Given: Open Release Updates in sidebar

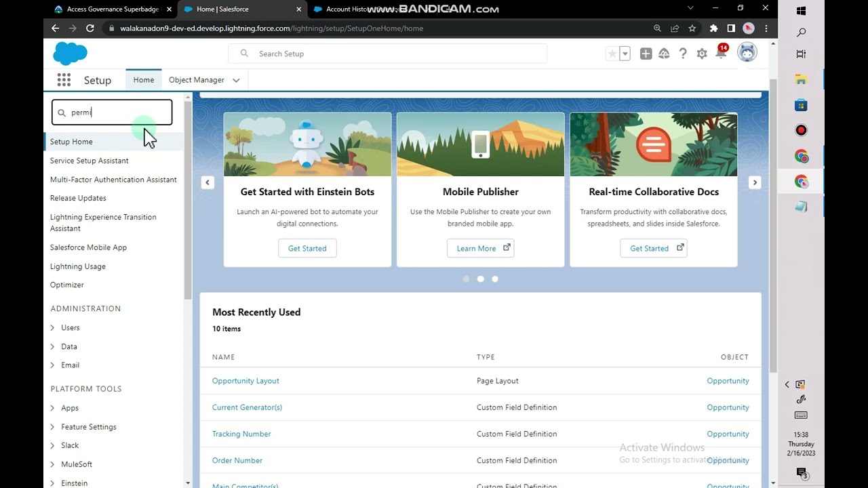Looking at the screenshot, I should point(78,198).
